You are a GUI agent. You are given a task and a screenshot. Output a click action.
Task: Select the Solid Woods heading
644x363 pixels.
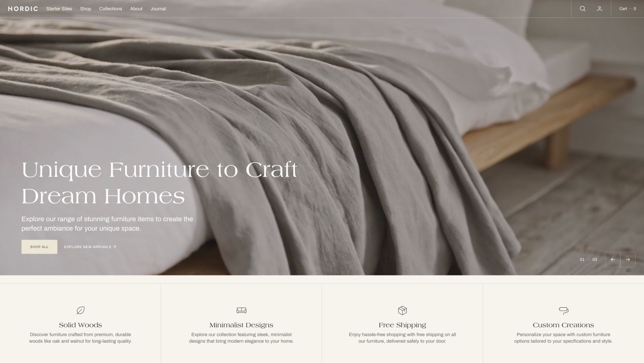click(x=80, y=325)
